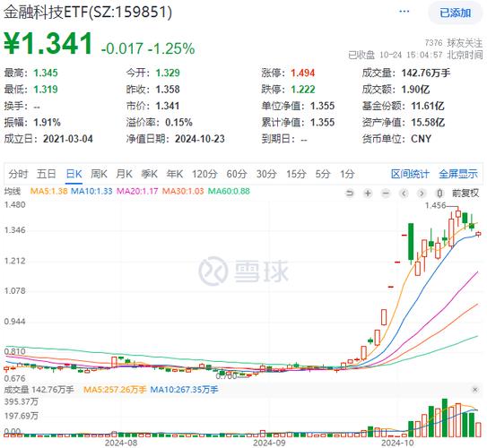Click the 最低 value 1.319
The image size is (487, 448).
coord(46,90)
